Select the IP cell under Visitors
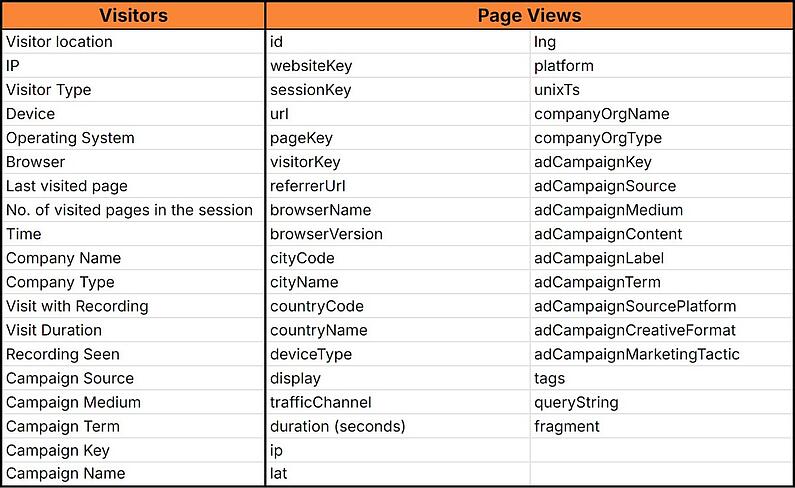The image size is (795, 488). coord(133,65)
